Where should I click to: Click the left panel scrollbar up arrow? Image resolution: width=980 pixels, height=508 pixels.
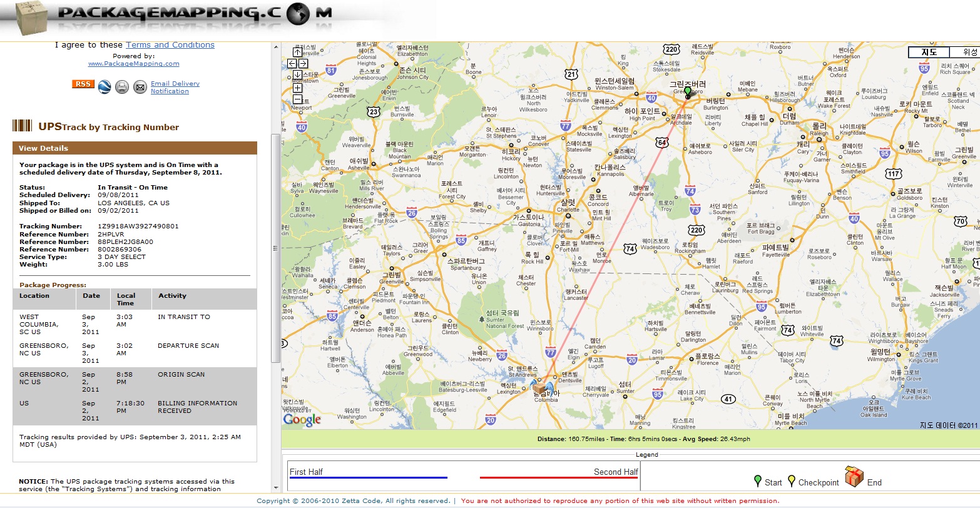(276, 47)
